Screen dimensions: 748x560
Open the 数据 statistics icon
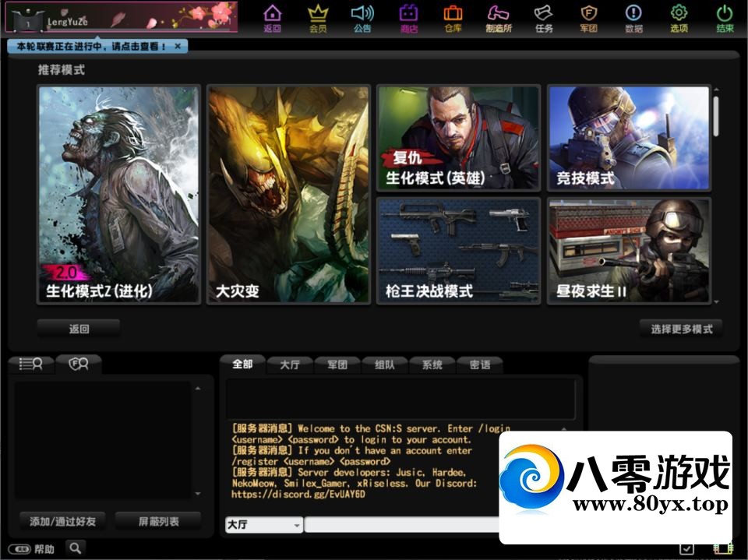coord(634,19)
